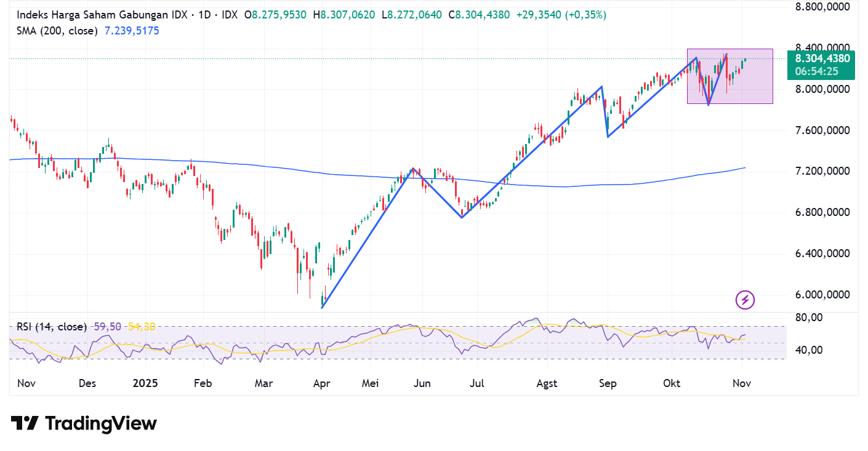
Task: Click the instant trading lightning bolt icon
Action: coord(745,300)
